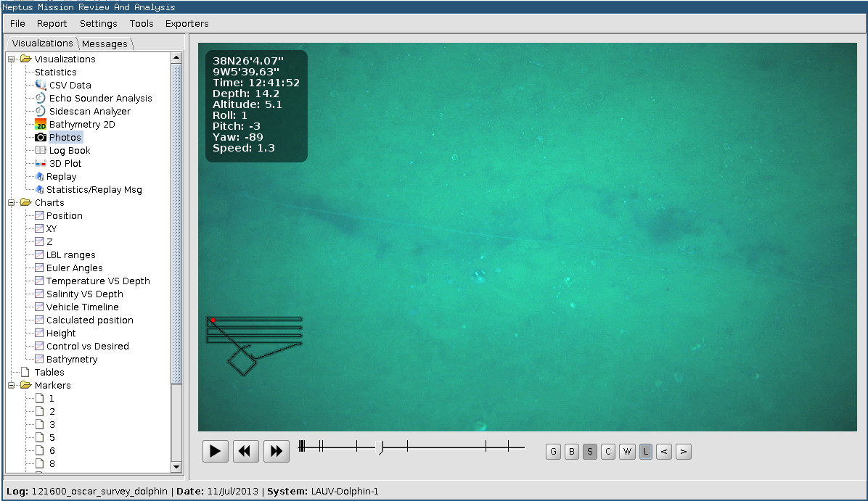Screen dimensions: 868x501
Task: Switch to the Messages tab
Action: (x=105, y=44)
